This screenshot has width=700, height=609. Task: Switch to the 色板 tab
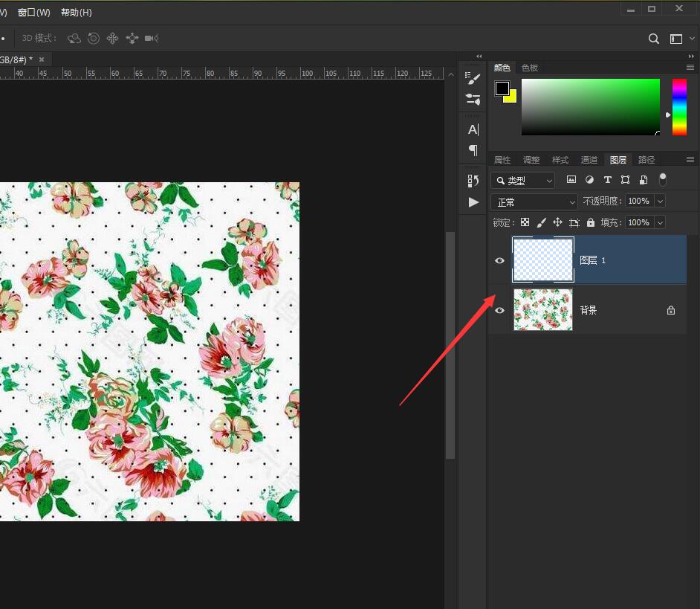(x=530, y=68)
